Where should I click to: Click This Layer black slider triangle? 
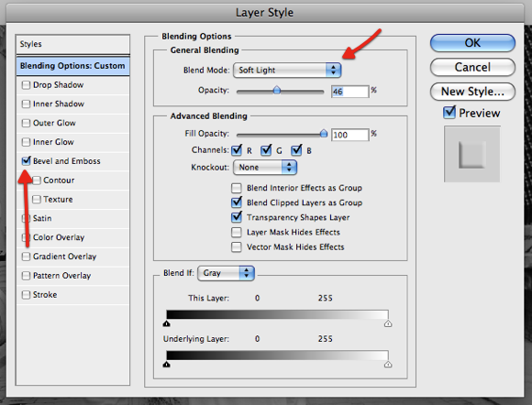click(x=166, y=324)
